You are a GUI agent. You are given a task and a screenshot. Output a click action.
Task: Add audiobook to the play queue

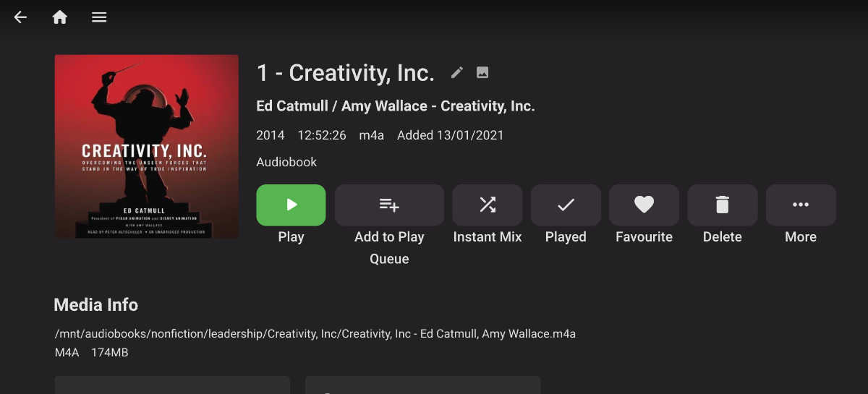click(x=389, y=205)
